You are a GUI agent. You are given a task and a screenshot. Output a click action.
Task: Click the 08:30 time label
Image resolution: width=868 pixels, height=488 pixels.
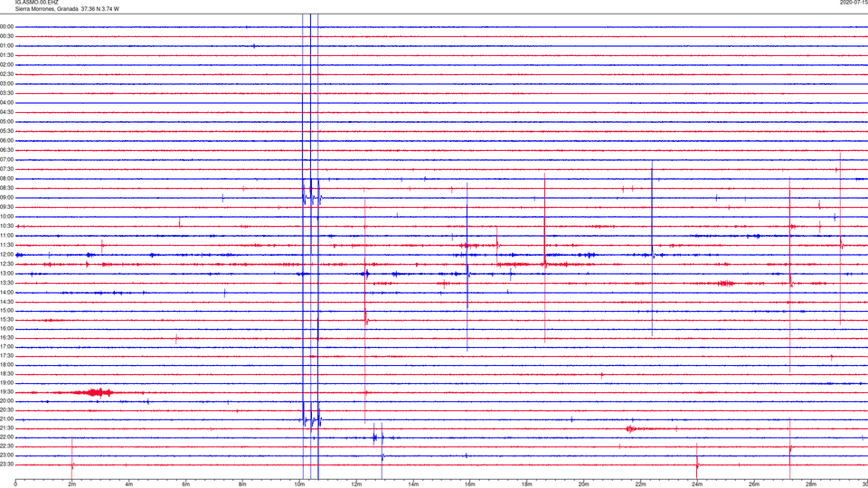pyautogui.click(x=7, y=188)
